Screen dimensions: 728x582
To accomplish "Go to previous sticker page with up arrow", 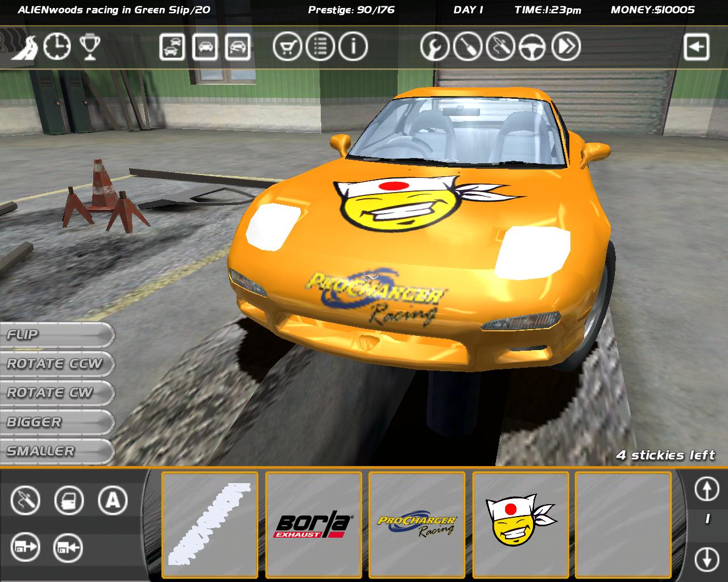I will (x=707, y=489).
